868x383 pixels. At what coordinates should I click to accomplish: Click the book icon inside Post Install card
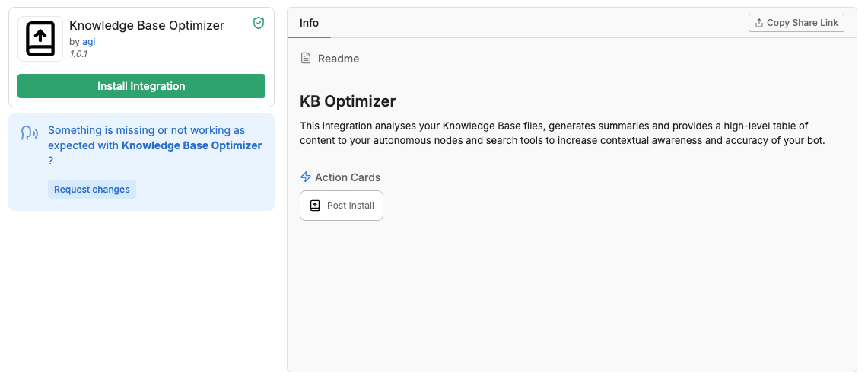[315, 206]
